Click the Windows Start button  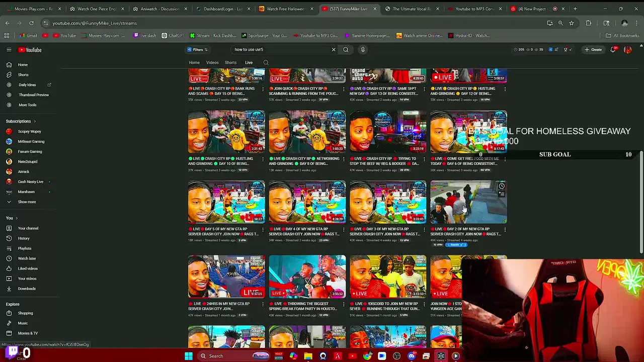click(x=188, y=356)
